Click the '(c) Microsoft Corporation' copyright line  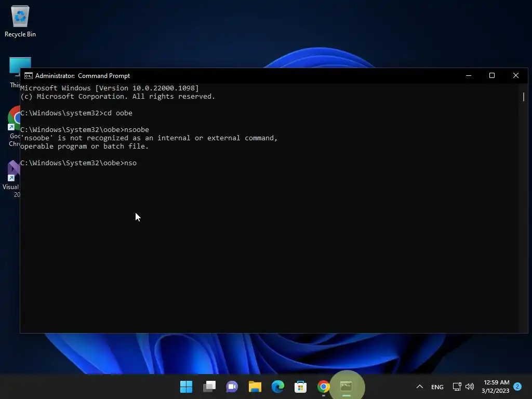click(x=118, y=96)
